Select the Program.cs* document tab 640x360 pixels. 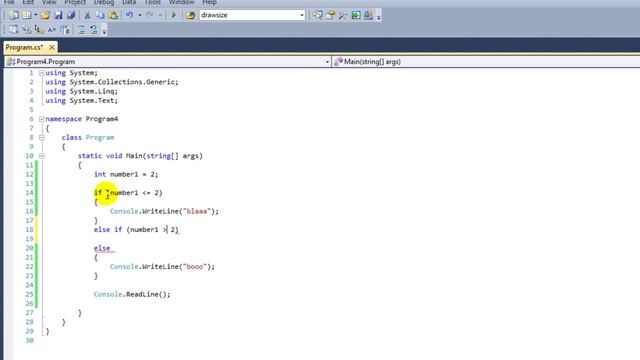[x=24, y=47]
